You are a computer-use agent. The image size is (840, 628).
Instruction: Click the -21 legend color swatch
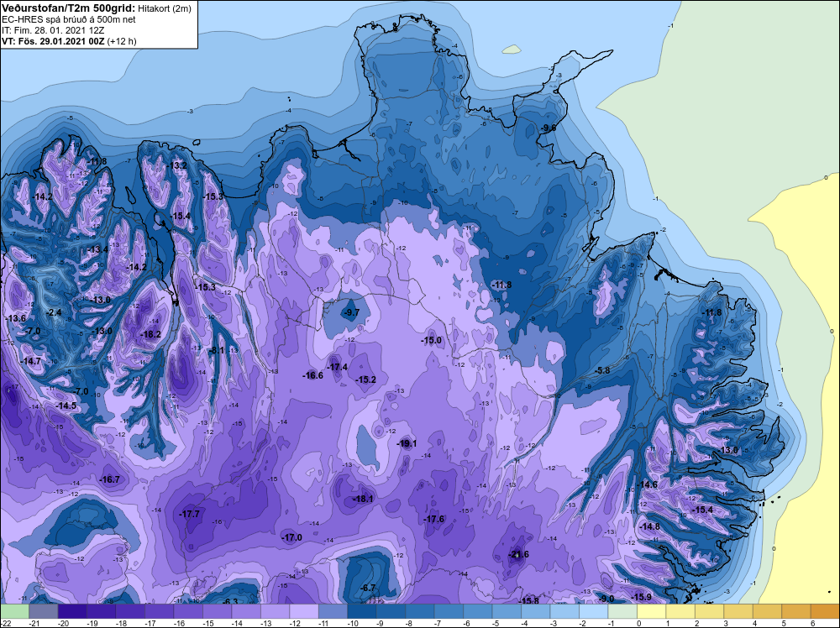[x=44, y=611]
